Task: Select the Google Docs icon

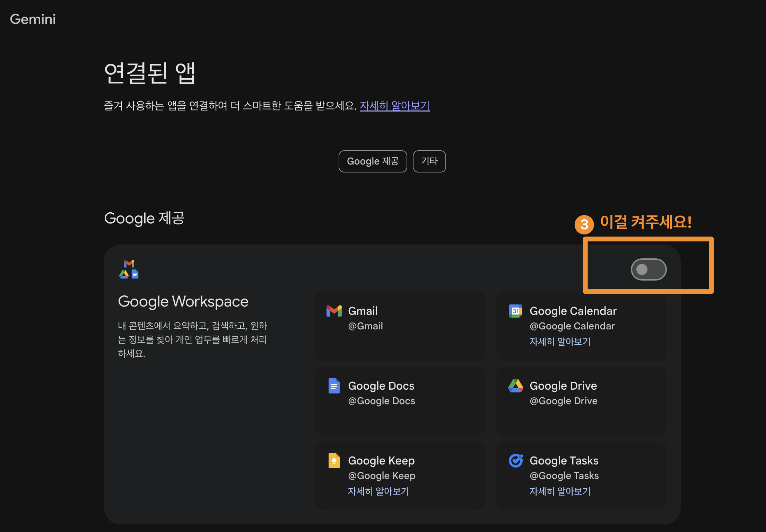Action: pyautogui.click(x=333, y=385)
